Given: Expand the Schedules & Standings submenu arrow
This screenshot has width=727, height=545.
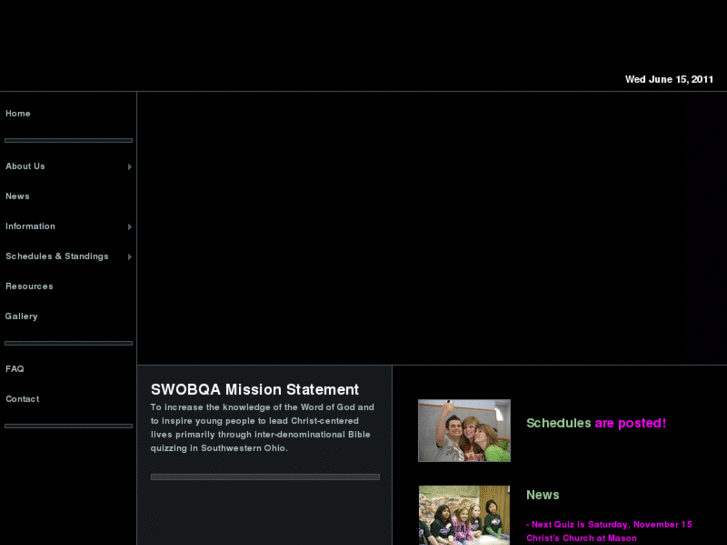Looking at the screenshot, I should coord(130,256).
